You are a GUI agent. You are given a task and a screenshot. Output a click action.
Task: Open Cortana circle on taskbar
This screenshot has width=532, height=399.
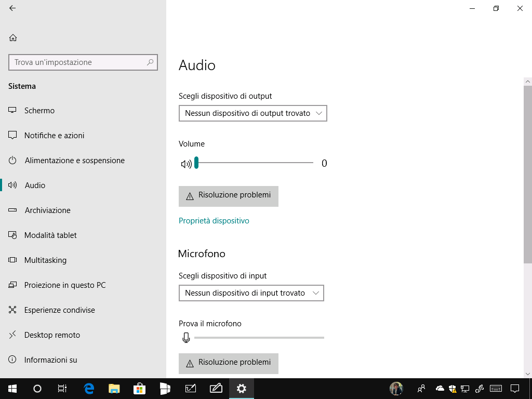(x=37, y=389)
